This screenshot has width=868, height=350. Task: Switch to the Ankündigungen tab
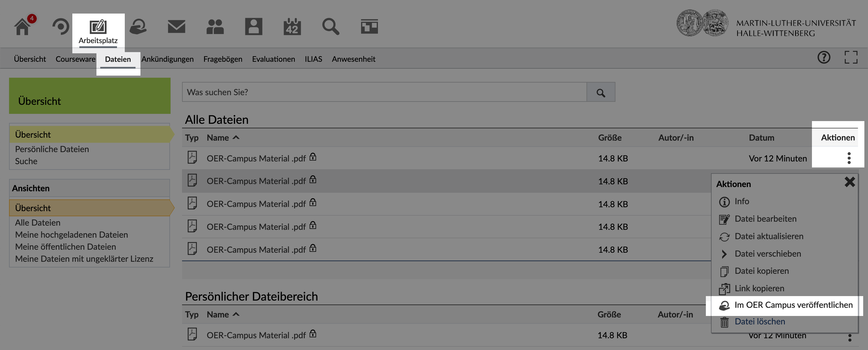click(168, 59)
